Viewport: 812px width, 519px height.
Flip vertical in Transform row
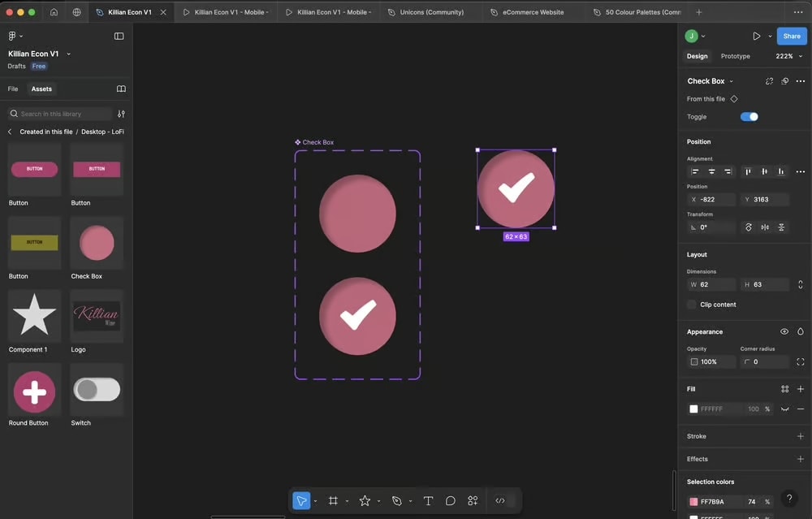781,227
